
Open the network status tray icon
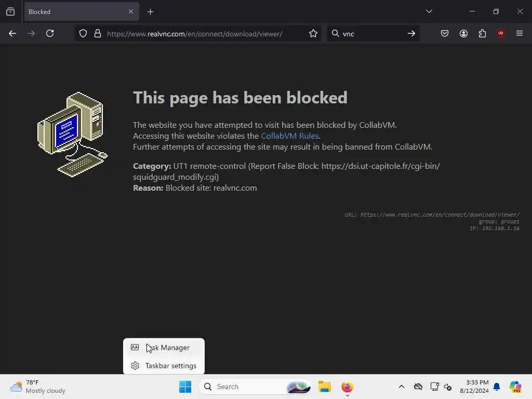point(435,387)
